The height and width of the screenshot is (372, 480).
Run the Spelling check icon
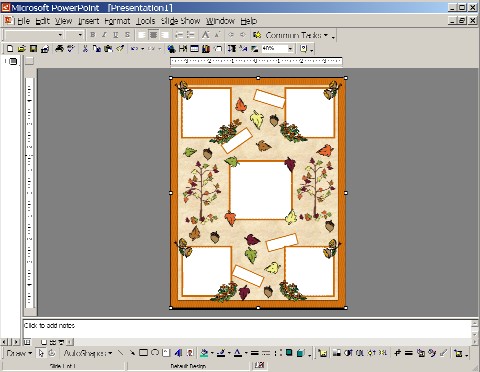(71, 49)
